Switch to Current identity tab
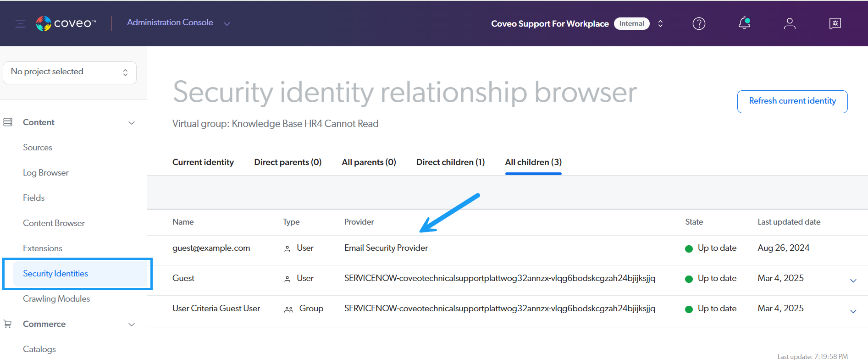Image resolution: width=868 pixels, height=364 pixels. (x=203, y=162)
